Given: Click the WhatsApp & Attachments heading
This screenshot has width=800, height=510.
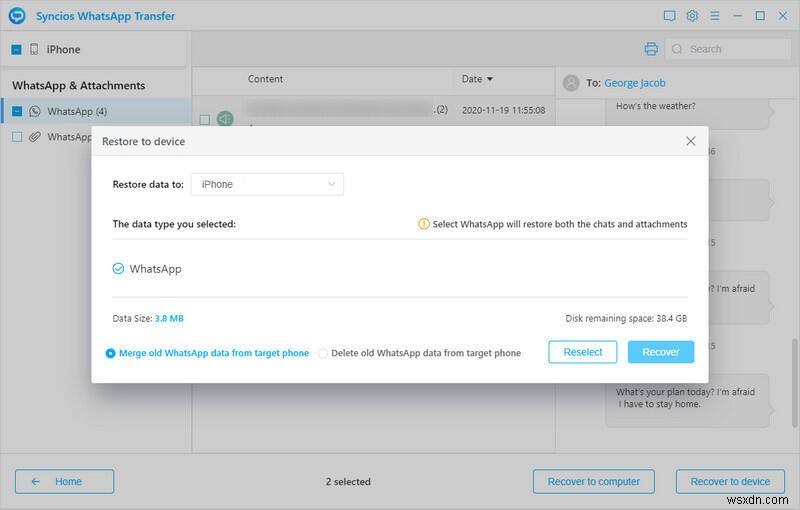Looking at the screenshot, I should (x=79, y=86).
